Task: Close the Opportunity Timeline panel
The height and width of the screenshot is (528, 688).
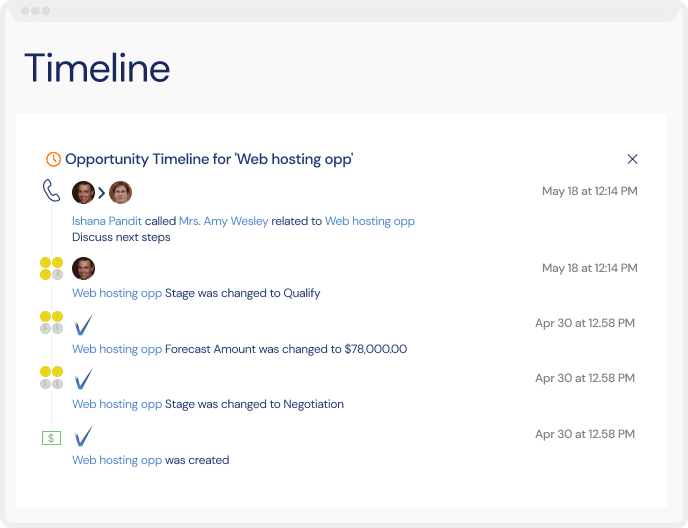Action: [x=632, y=159]
